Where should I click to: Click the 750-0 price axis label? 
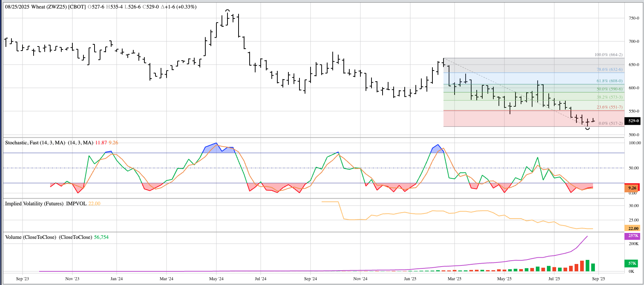(634, 18)
